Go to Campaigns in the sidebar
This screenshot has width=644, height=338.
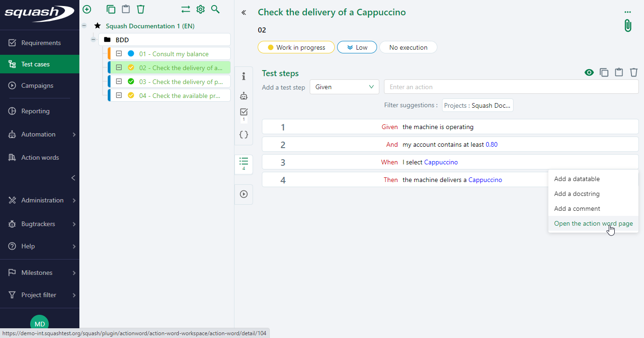point(37,85)
